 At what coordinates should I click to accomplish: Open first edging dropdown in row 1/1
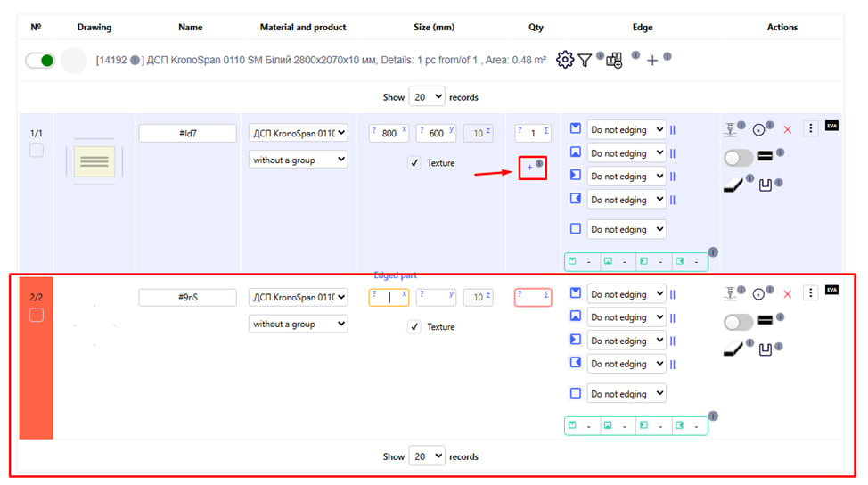click(x=626, y=130)
